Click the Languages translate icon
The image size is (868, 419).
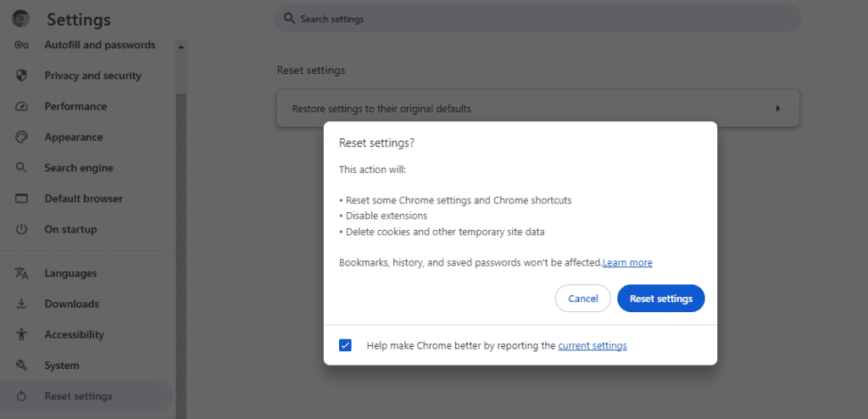21,273
